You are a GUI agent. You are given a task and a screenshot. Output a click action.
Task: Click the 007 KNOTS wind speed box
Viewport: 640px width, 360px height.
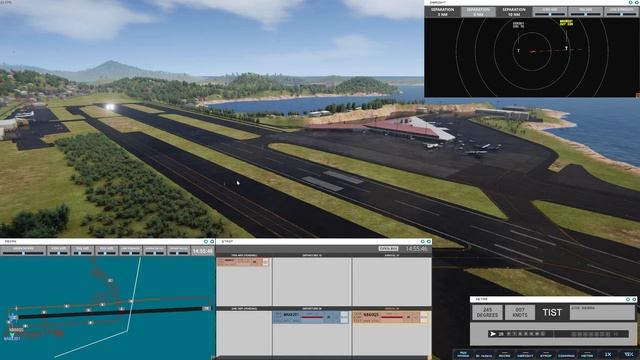520,313
